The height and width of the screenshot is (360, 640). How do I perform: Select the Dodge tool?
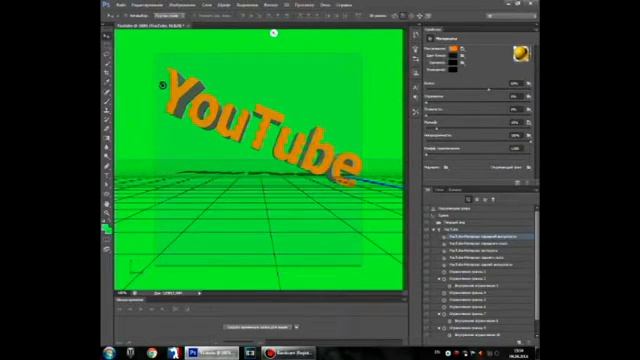(107, 156)
